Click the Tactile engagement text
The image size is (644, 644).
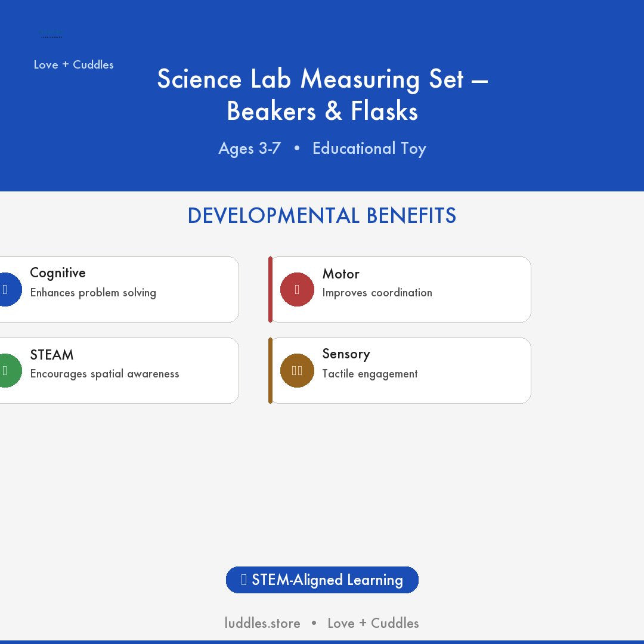370,374
